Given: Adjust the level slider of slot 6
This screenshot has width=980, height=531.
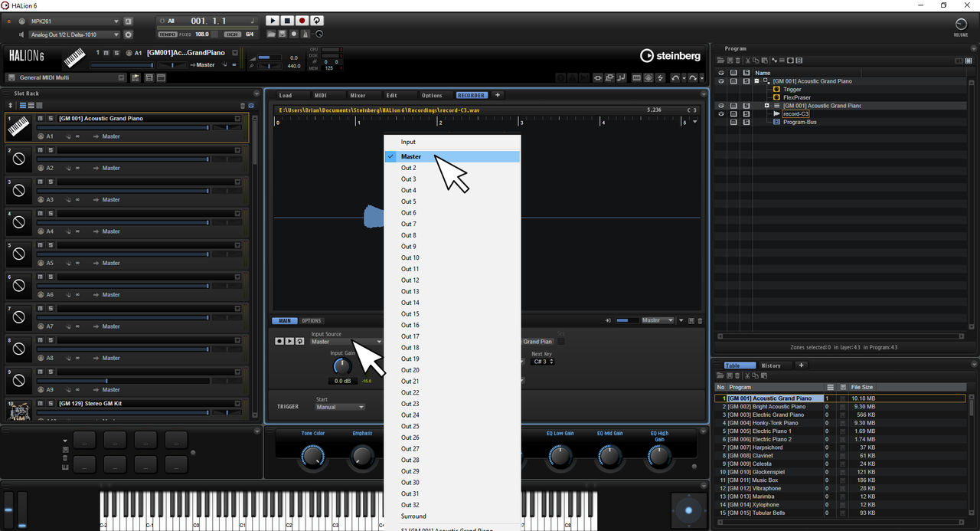Looking at the screenshot, I should [123, 285].
